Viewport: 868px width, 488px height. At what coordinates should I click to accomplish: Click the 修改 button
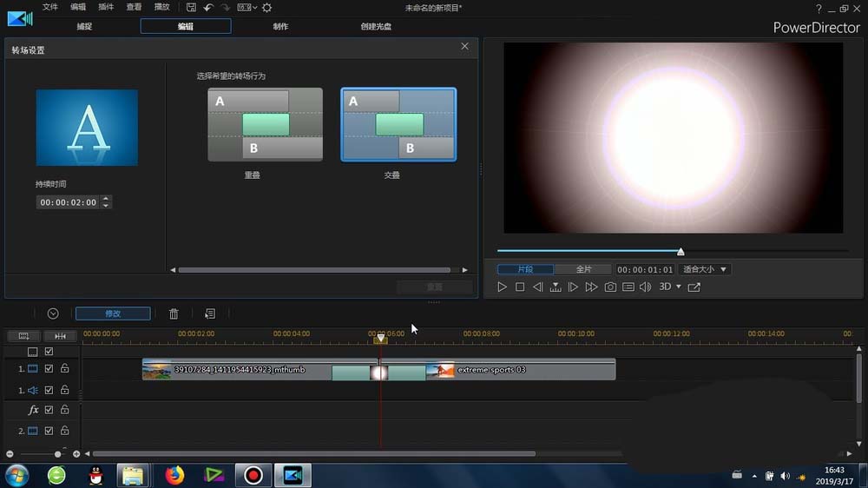pos(113,313)
